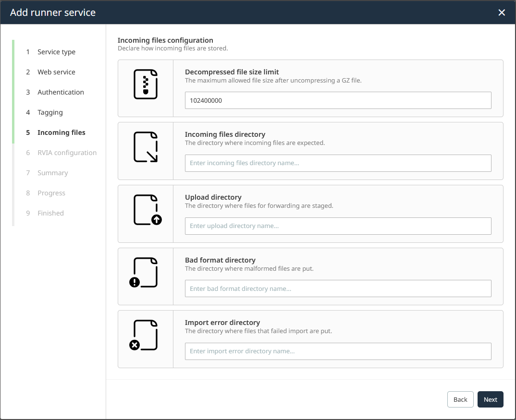516x420 pixels.
Task: Select the Summary step in sidebar
Action: click(52, 173)
